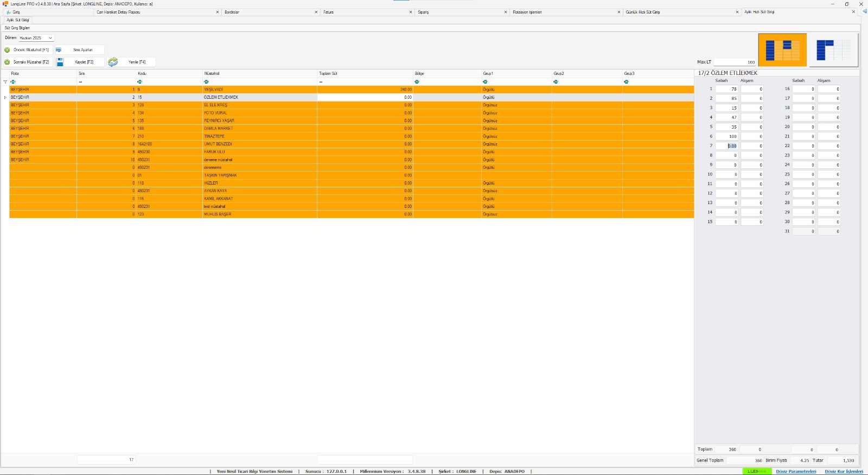Close the Aylık Hızlı Süt Girişi tab
Image resolution: width=868 pixels, height=475 pixels.
(853, 12)
